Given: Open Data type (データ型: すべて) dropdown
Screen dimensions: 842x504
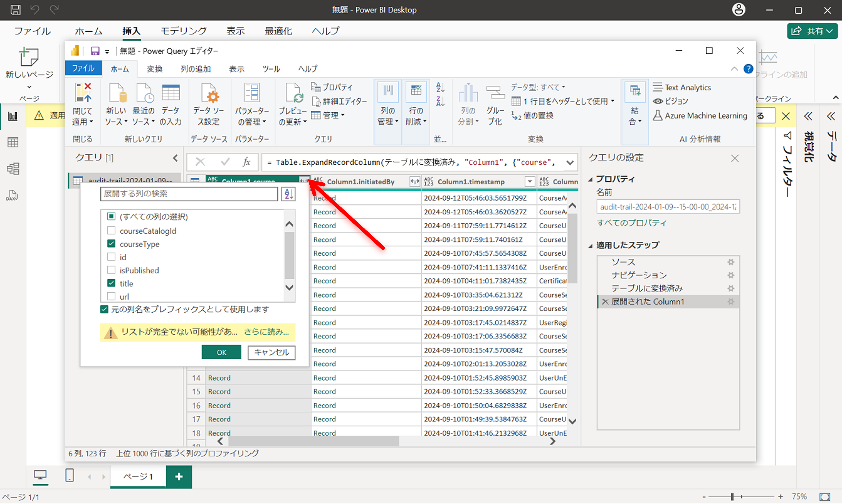Looking at the screenshot, I should (538, 87).
